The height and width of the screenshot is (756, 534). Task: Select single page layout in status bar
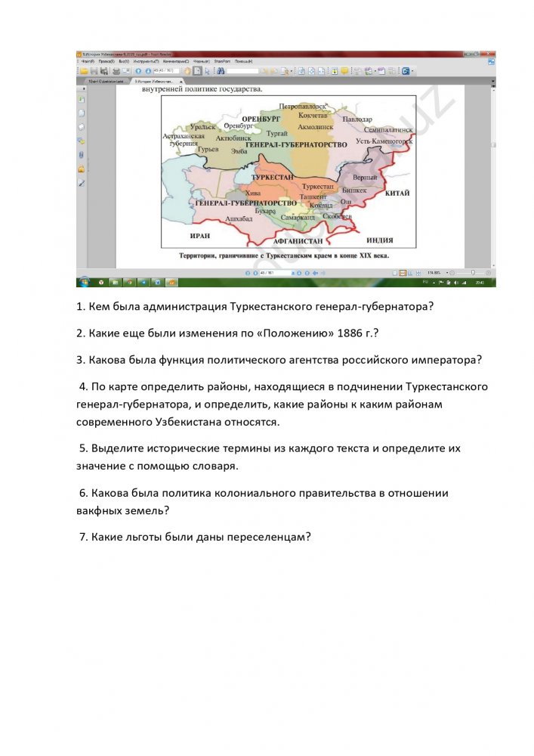click(395, 274)
